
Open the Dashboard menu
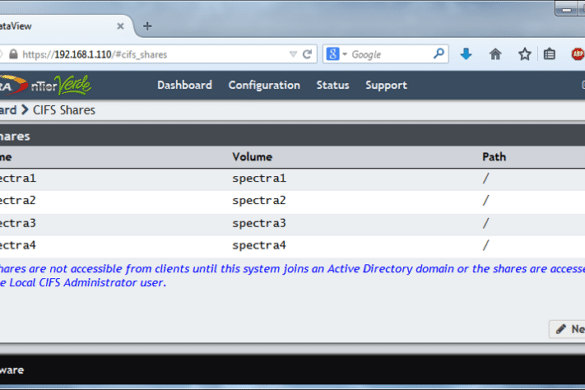coord(185,85)
